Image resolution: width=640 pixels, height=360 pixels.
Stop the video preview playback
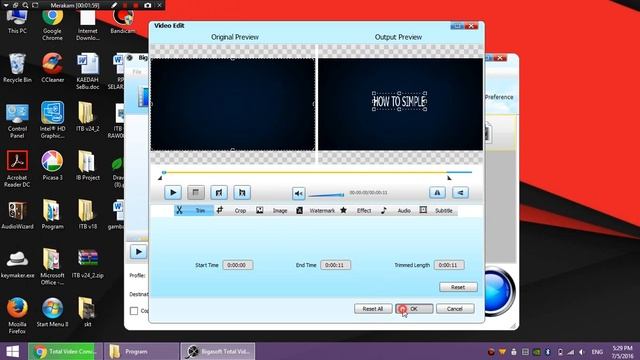[196, 193]
